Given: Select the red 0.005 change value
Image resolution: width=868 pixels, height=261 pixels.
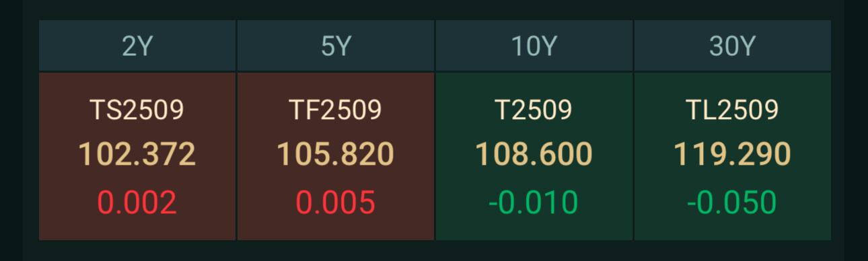Looking at the screenshot, I should click(x=336, y=203).
